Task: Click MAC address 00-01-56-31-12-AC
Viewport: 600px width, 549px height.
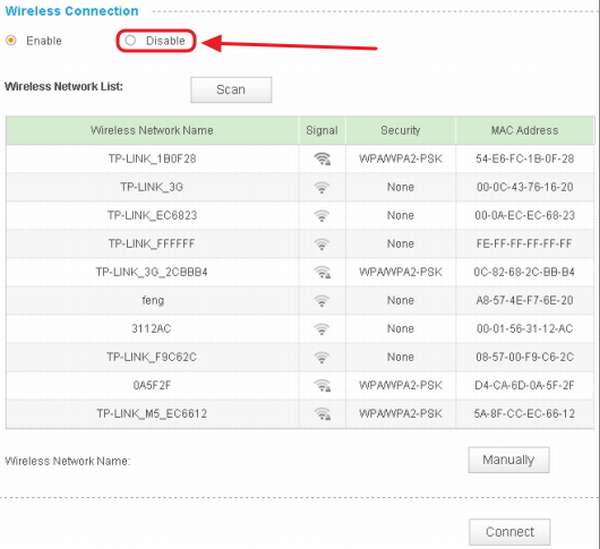Action: 525,329
